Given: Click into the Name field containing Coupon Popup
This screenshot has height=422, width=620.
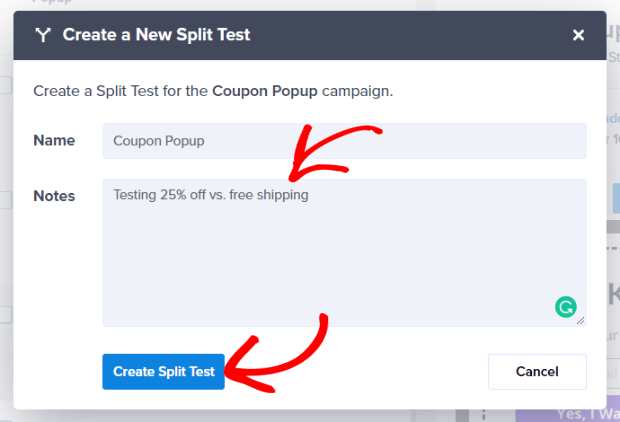Looking at the screenshot, I should (344, 141).
